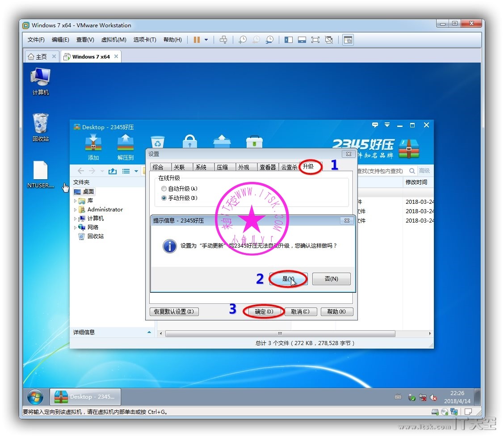Open the 回收站 Recycle Bin desktop icon
Screen dimensions: 504x438
[40, 124]
